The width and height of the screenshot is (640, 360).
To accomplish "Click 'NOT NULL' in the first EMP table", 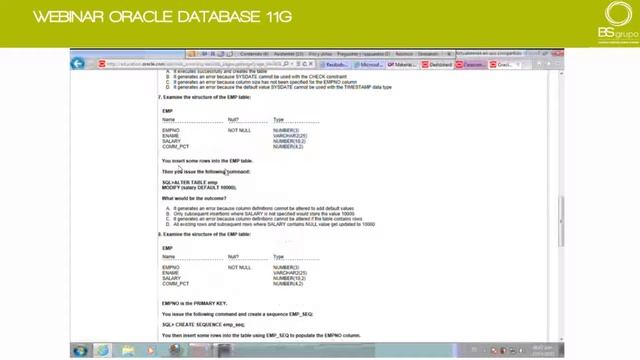I will point(239,131).
